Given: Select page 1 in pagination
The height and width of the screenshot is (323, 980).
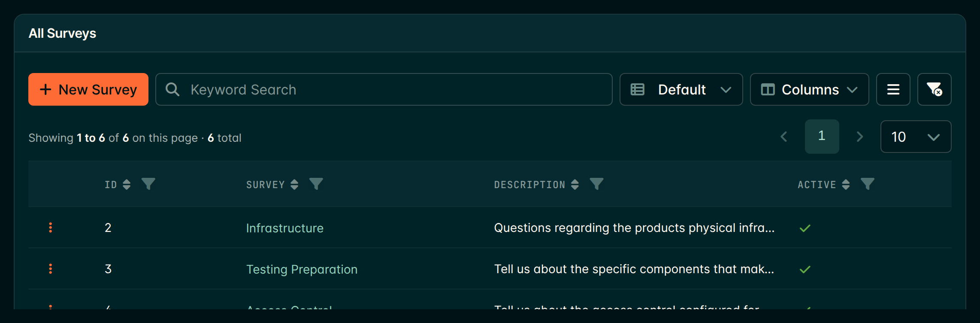Looking at the screenshot, I should (822, 137).
